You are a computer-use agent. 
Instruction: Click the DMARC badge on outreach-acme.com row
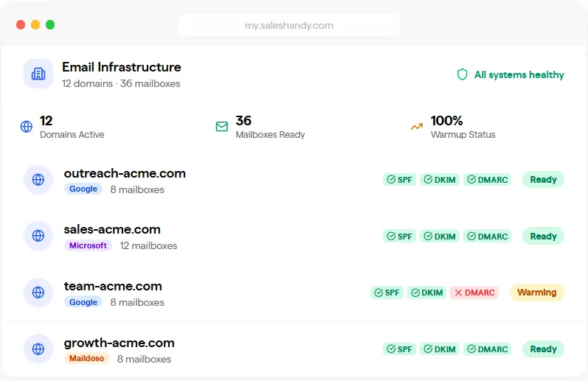(488, 180)
